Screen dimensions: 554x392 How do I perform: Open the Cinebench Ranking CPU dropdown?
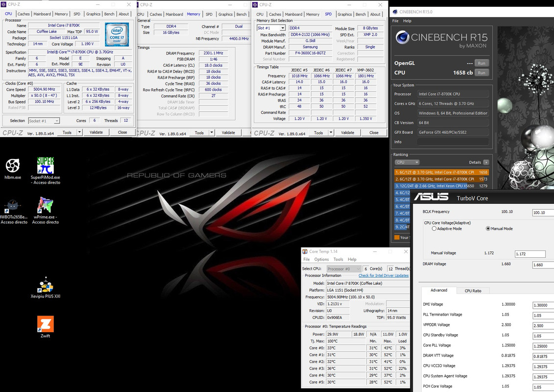[407, 162]
